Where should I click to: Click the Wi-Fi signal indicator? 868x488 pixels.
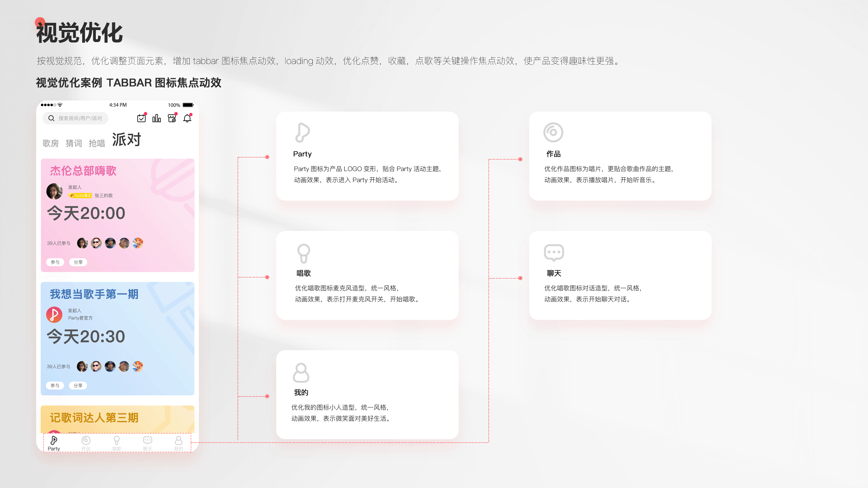pyautogui.click(x=60, y=105)
